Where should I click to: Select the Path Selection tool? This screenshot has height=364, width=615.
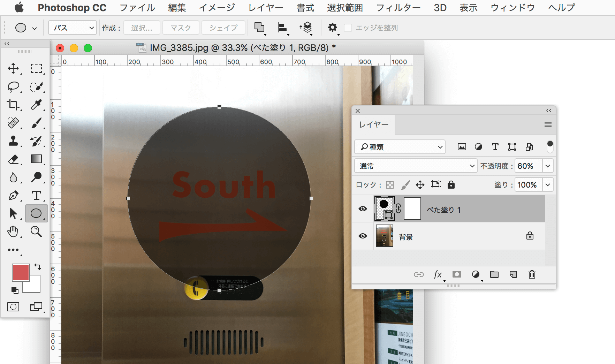[x=13, y=213]
